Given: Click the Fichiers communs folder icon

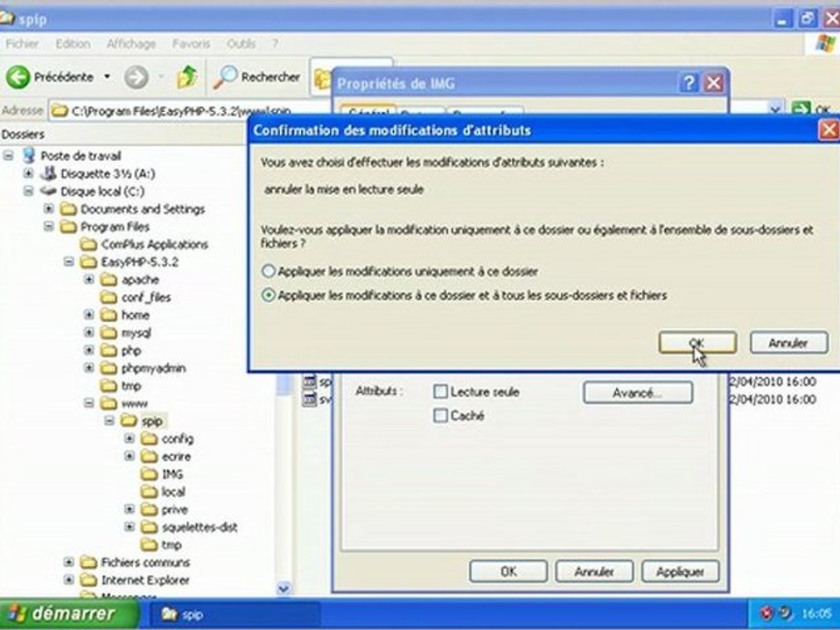Looking at the screenshot, I should click(88, 562).
